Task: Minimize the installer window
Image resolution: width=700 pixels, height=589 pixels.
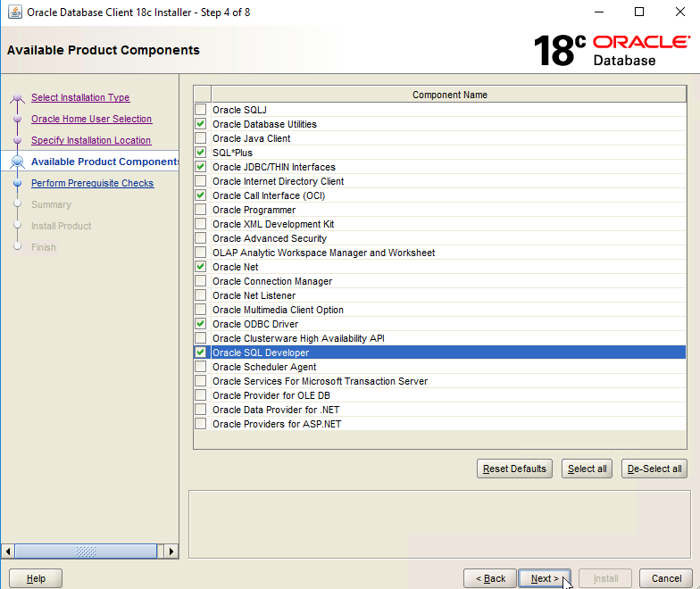Action: point(599,12)
